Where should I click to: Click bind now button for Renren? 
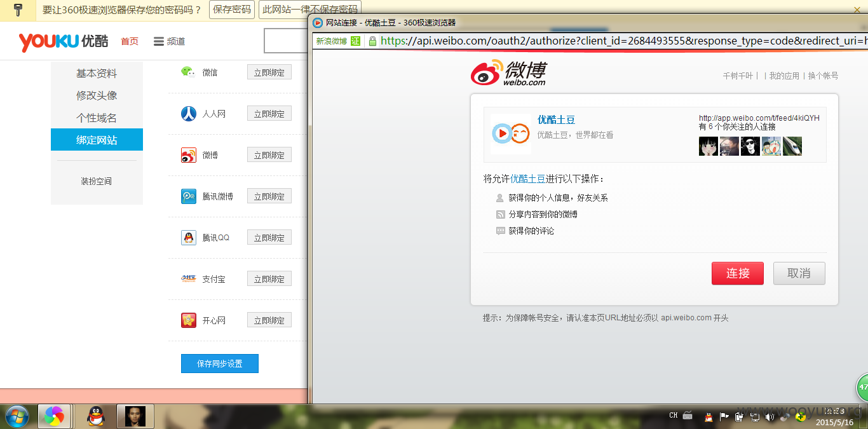(269, 114)
